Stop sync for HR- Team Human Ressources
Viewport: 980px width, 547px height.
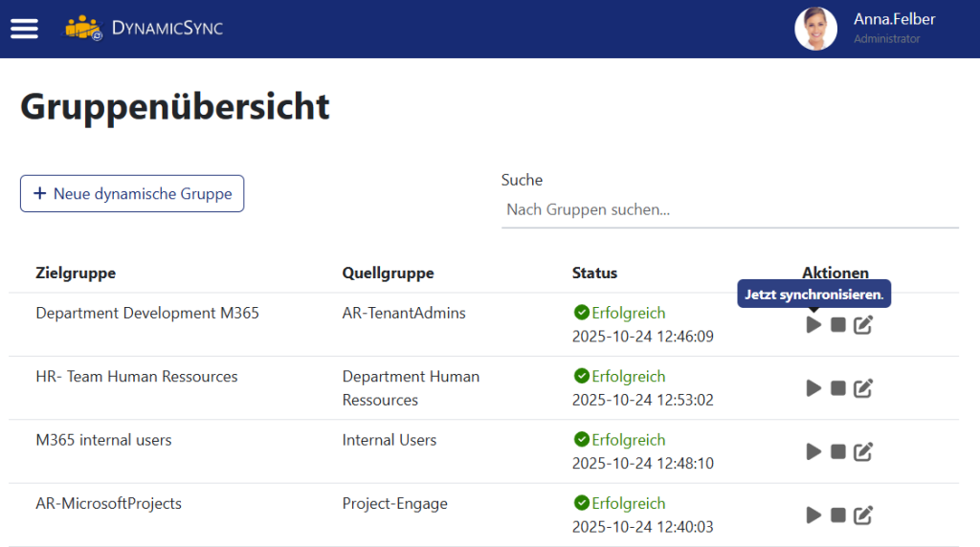coord(838,388)
